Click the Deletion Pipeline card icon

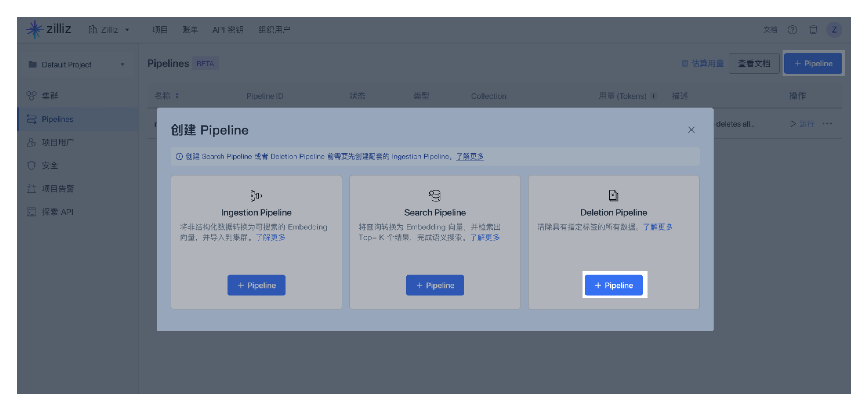click(613, 195)
